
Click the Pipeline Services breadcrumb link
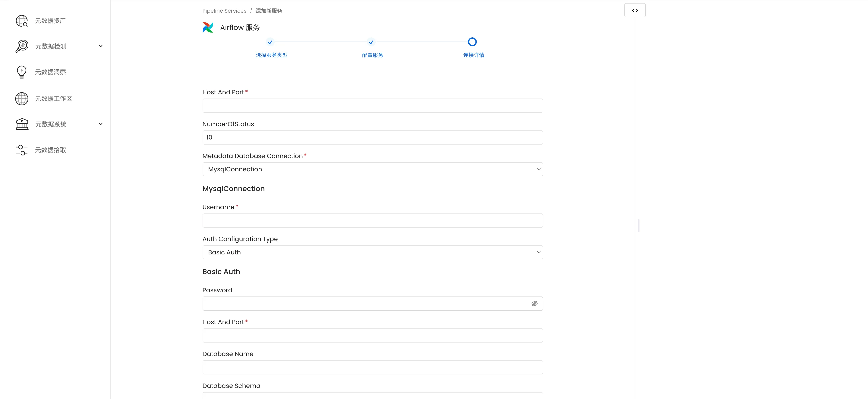click(224, 11)
